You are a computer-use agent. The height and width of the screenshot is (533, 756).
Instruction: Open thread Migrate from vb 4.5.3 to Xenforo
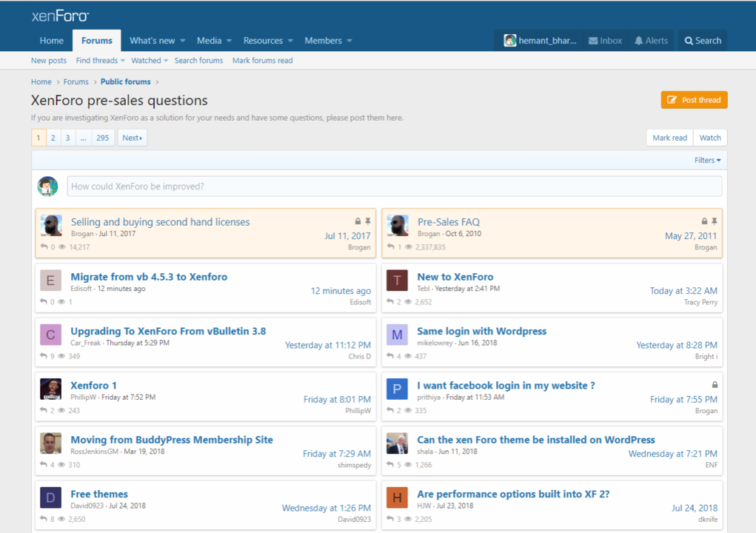pos(149,277)
